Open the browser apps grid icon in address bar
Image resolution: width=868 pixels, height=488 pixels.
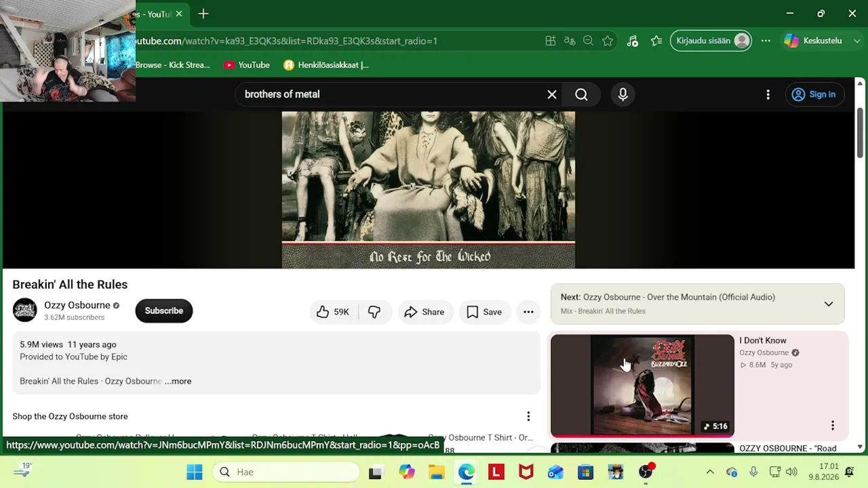[551, 41]
